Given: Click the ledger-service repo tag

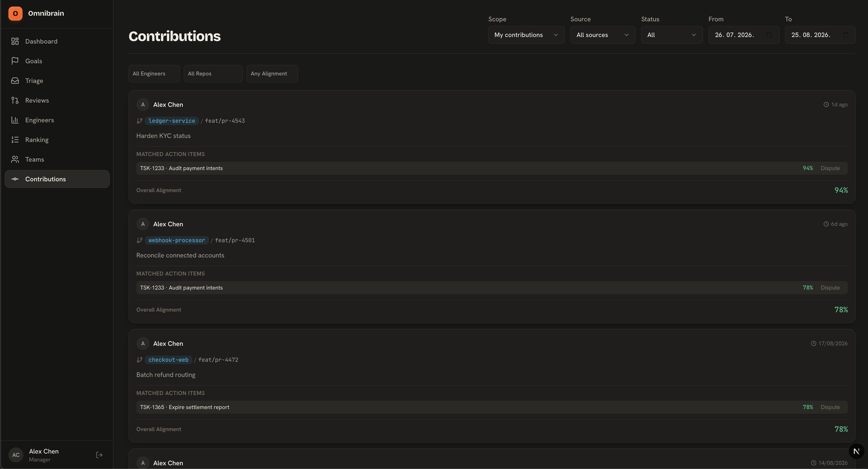Looking at the screenshot, I should click(x=172, y=121).
